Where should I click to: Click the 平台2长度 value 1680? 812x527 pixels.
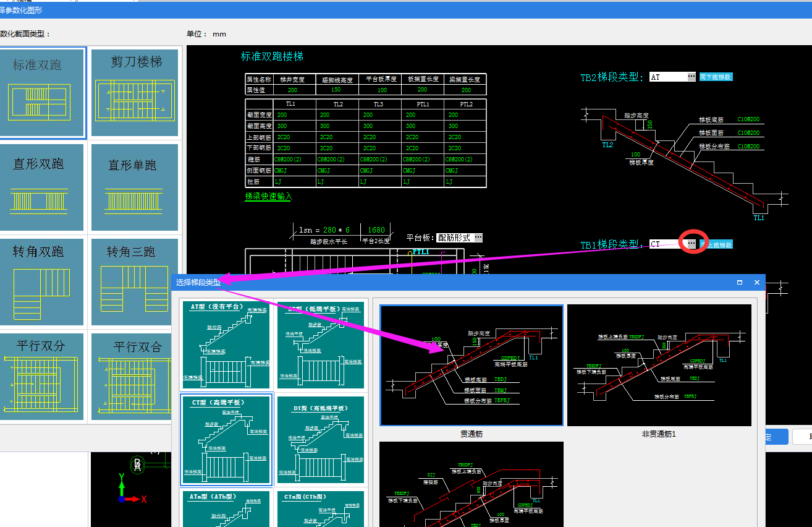376,230
